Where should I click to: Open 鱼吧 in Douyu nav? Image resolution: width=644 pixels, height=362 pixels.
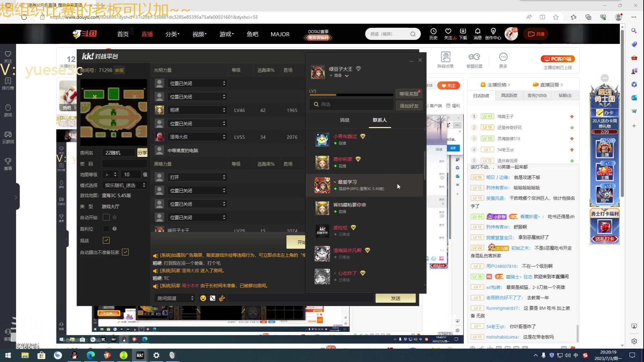[x=253, y=34]
